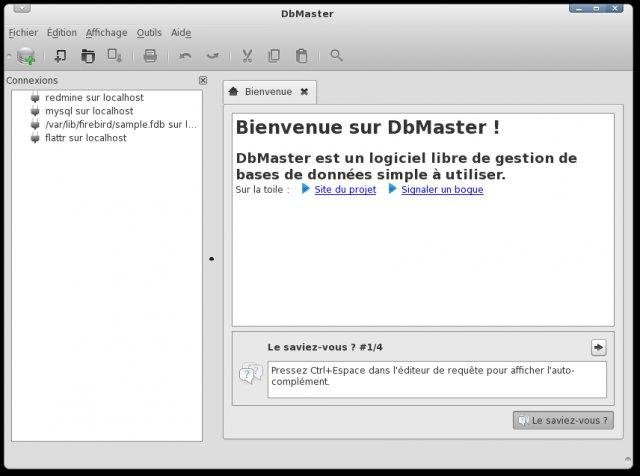Select /var/lib/firebird/sample.fdb connection
The image size is (640, 476).
pos(121,125)
